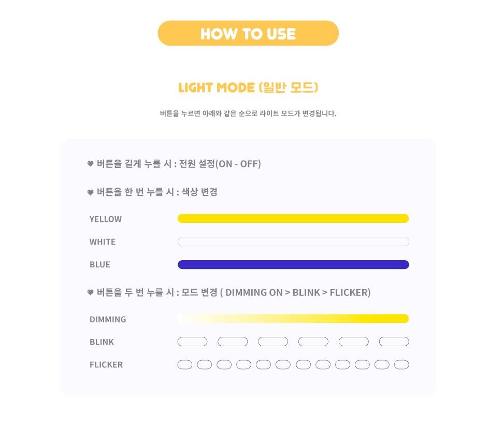
Task: Click the DIMMING gradient bar
Action: pyautogui.click(x=293, y=318)
